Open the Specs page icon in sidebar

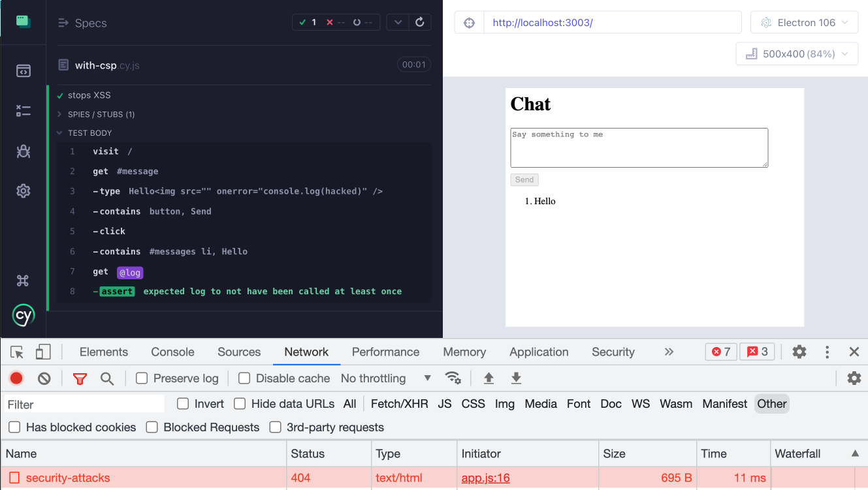pyautogui.click(x=24, y=70)
